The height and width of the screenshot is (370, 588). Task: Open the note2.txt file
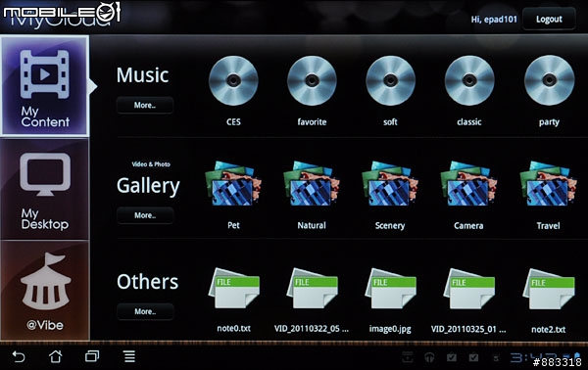pyautogui.click(x=549, y=289)
